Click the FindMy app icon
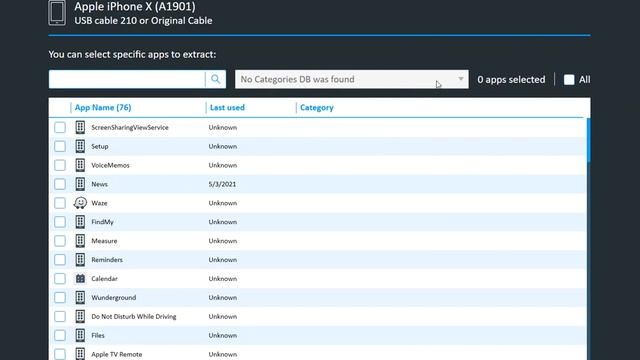The width and height of the screenshot is (640, 360). point(80,222)
